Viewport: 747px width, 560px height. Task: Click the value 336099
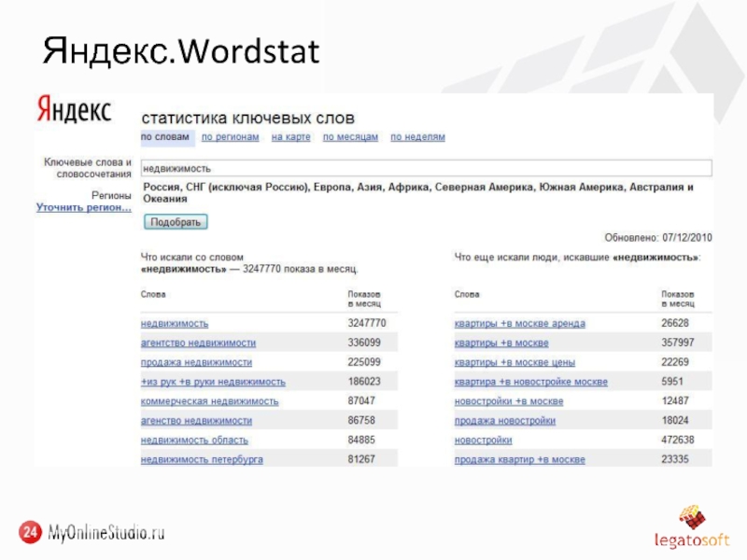coord(364,343)
